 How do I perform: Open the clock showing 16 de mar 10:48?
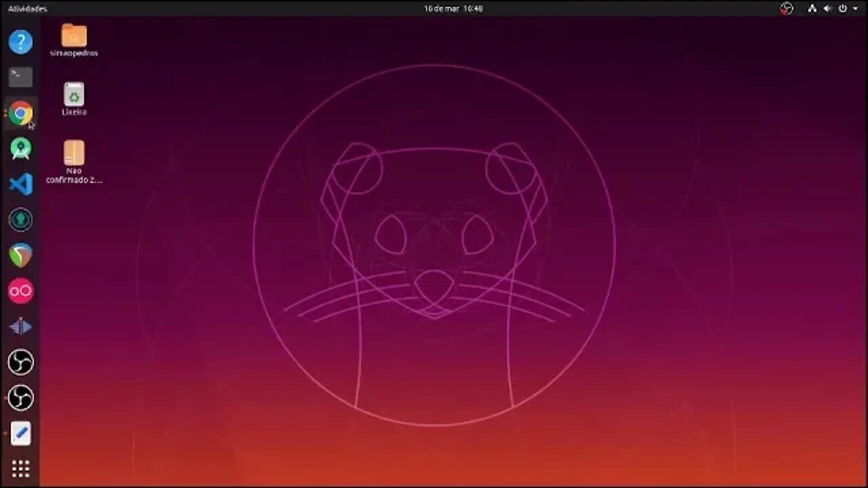point(453,9)
